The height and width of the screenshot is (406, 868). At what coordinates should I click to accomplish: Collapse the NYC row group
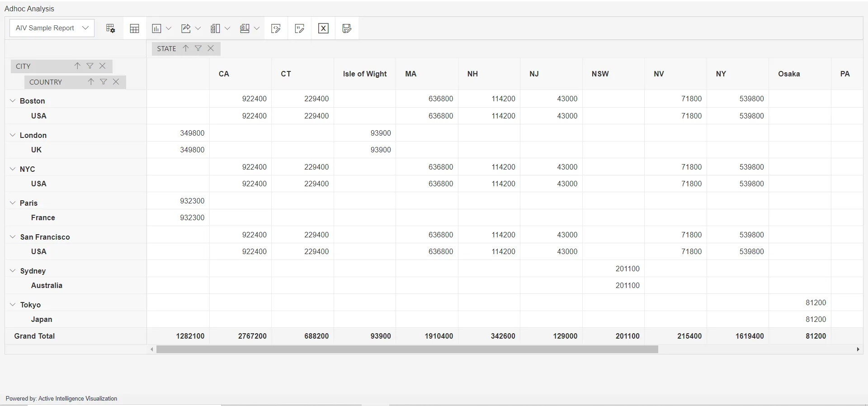[x=13, y=169]
